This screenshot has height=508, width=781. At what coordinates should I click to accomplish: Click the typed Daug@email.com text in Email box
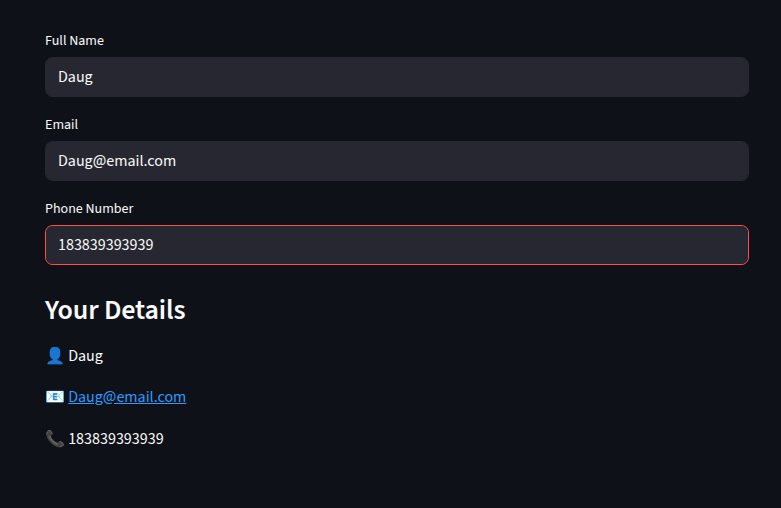pos(117,161)
